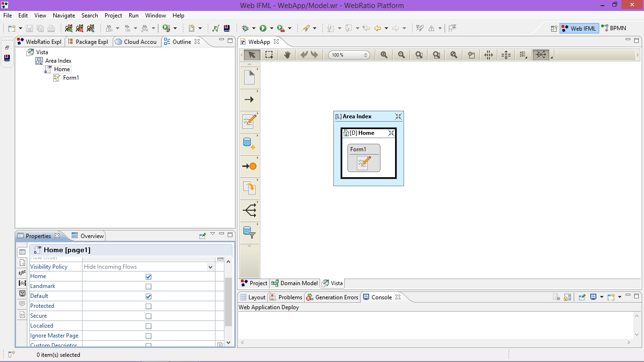Select the arrow selection tool in editor toolbar
This screenshot has width=644, height=362.
tap(251, 55)
